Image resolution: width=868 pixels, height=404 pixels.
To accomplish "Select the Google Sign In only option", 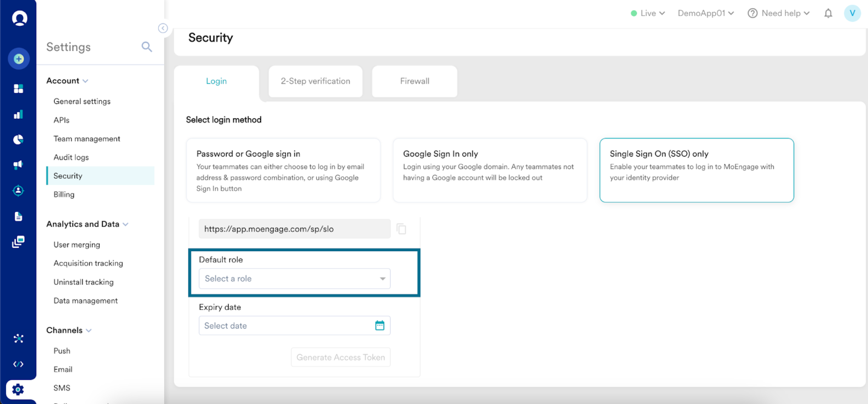I will tap(490, 170).
